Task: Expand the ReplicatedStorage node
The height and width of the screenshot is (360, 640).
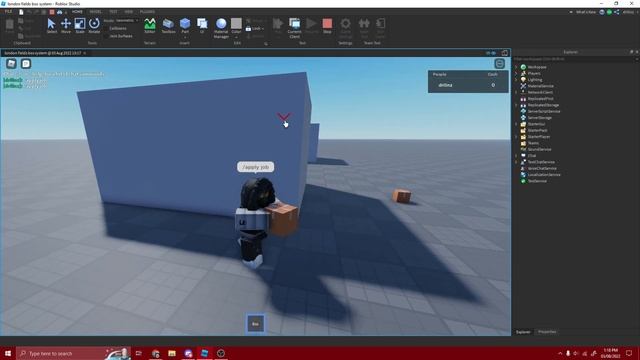Action: (x=516, y=105)
